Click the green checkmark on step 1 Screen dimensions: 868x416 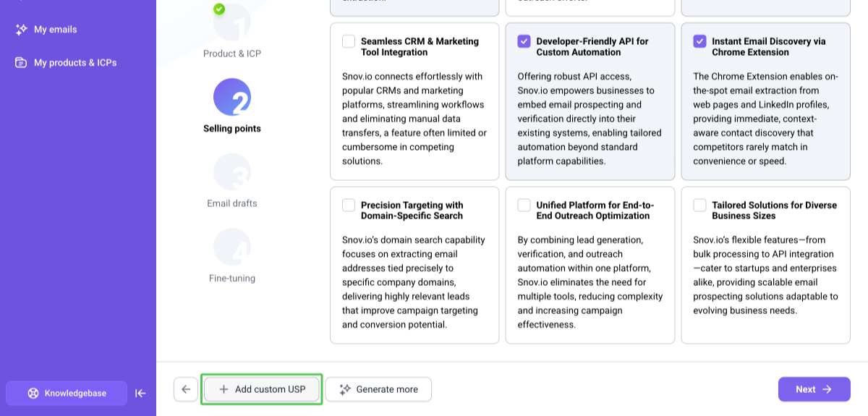(x=219, y=9)
